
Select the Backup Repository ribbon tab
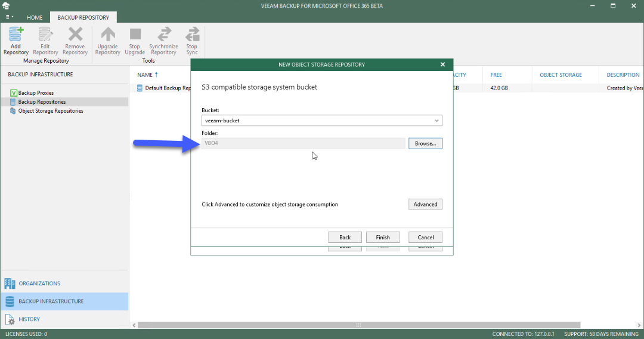[83, 18]
